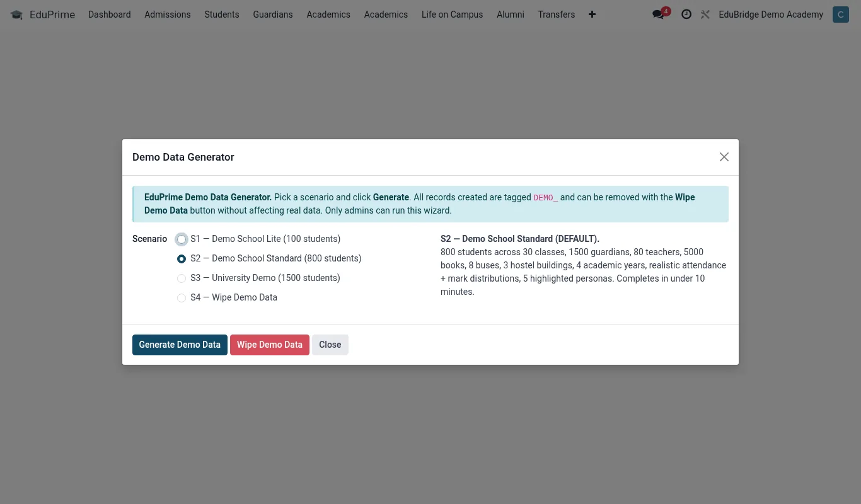
Task: Open the conversations chat bubble icon
Action: 658,14
